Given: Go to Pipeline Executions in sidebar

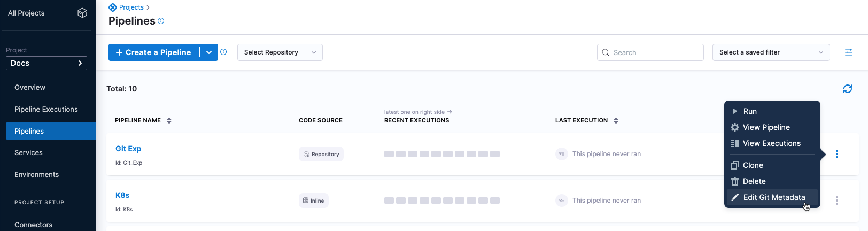Looking at the screenshot, I should click(46, 109).
